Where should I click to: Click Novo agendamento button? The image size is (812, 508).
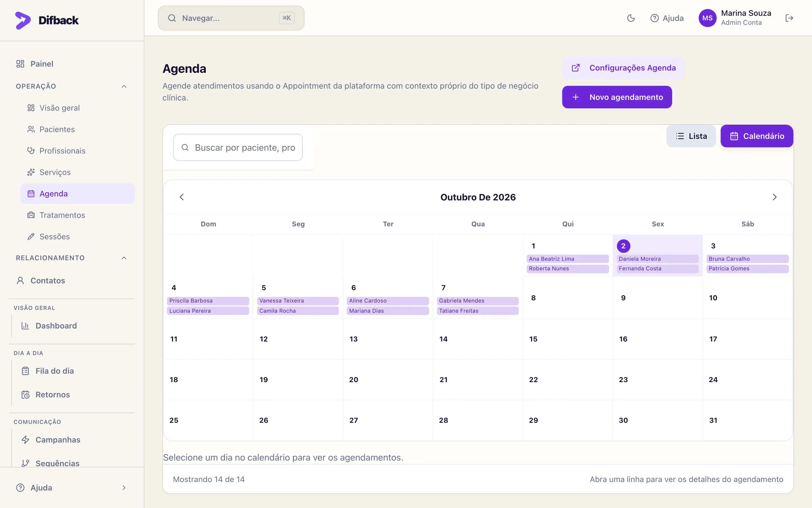[617, 97]
